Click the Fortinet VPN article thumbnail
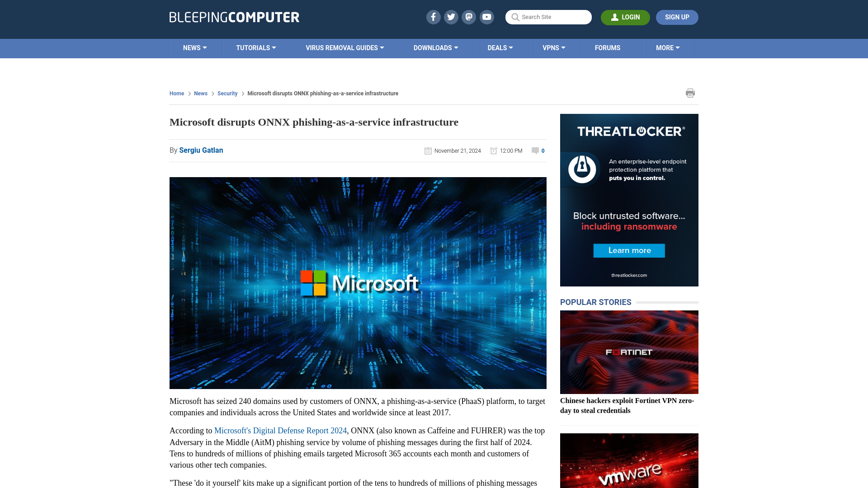 [629, 352]
